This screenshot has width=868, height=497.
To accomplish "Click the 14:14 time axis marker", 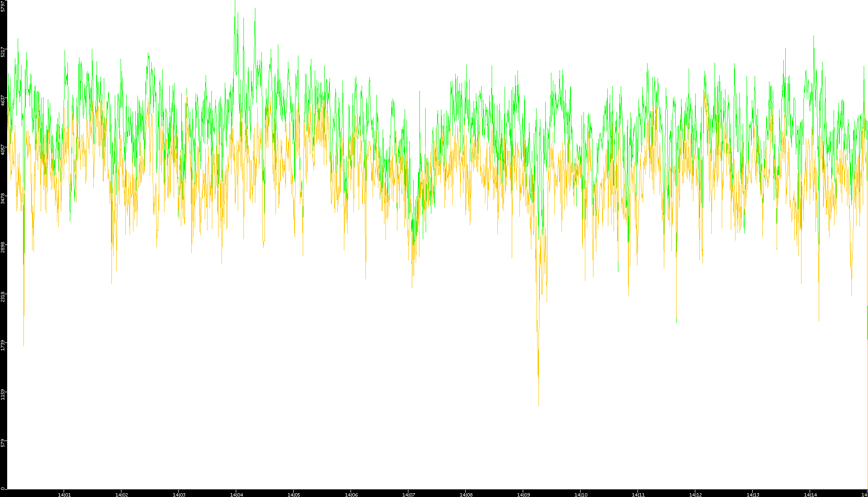I will coord(810,494).
